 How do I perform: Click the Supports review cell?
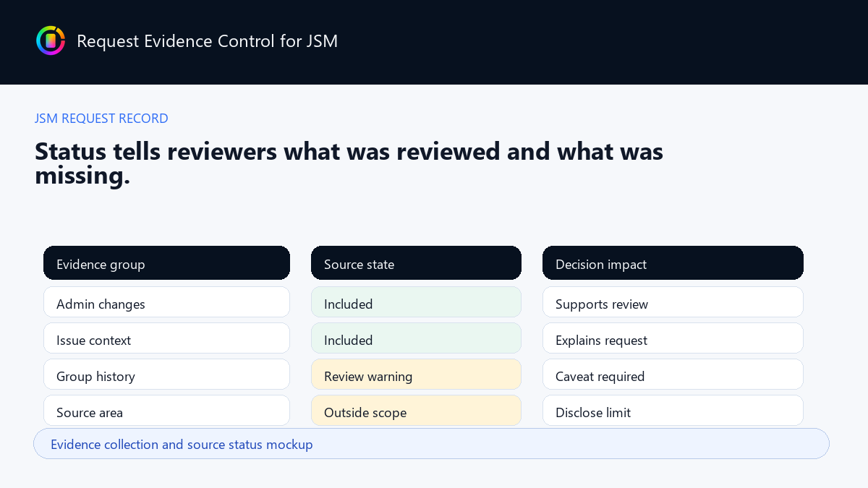[x=673, y=302]
